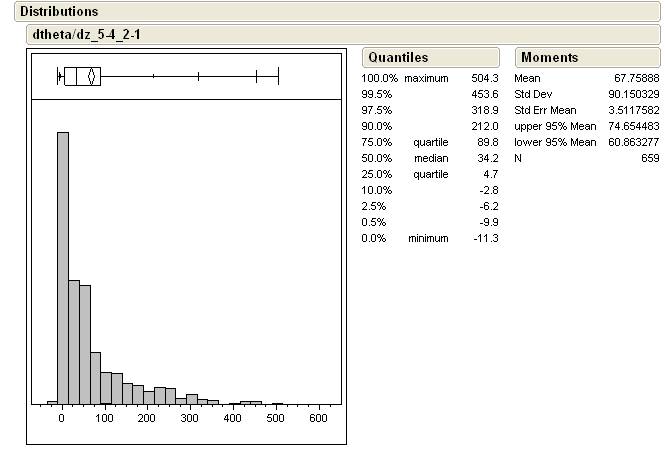
Task: Click the Mean value 67.75888
Action: coord(637,78)
